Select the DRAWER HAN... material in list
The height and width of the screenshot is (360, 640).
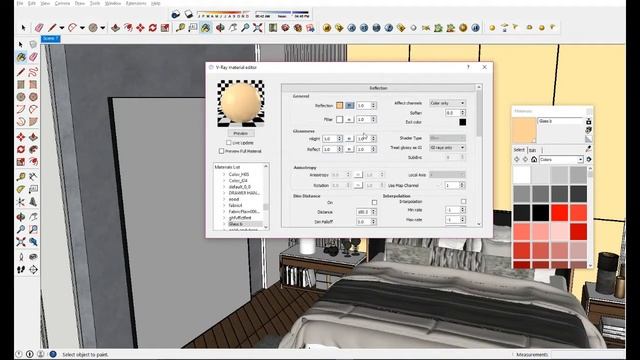click(x=244, y=193)
